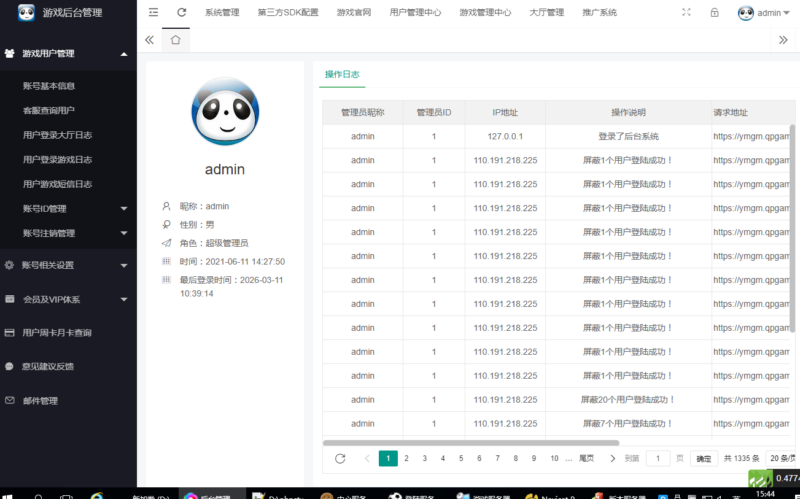The width and height of the screenshot is (800, 499).
Task: Jump to 尾页 last page
Action: coord(586,458)
